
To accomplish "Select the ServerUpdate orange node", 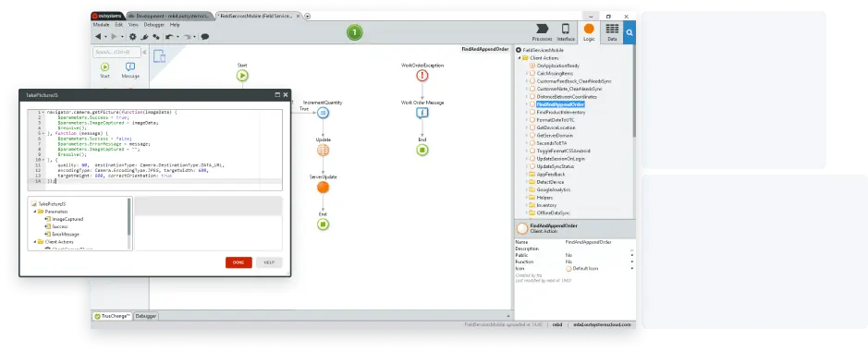I will [x=323, y=187].
